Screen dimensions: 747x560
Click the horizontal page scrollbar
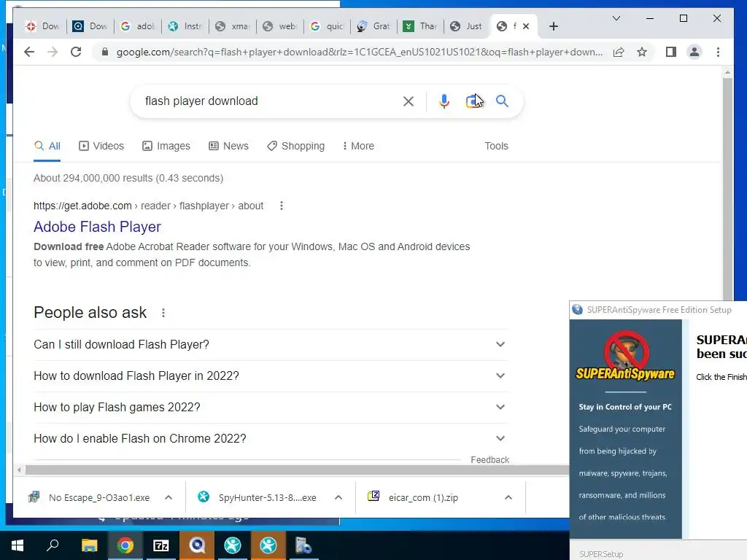(298, 470)
